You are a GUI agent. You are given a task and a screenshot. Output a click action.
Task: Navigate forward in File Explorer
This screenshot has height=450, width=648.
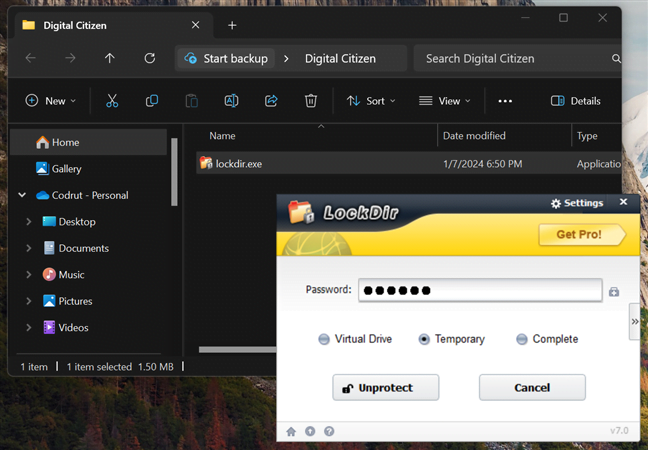pyautogui.click(x=70, y=58)
